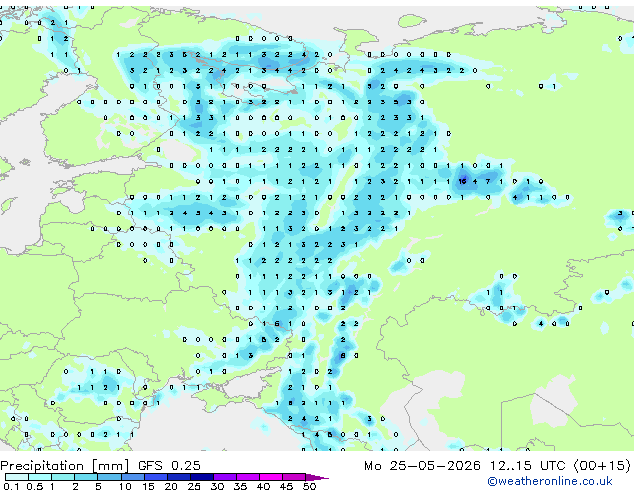Click the legend label "10"
Image resolution: width=634 pixels, height=490 pixels.
coord(125,486)
